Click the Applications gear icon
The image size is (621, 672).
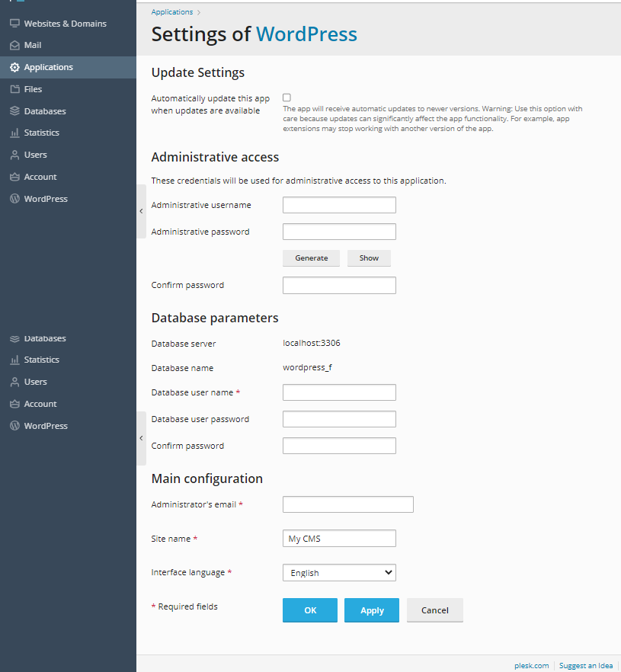pyautogui.click(x=14, y=67)
